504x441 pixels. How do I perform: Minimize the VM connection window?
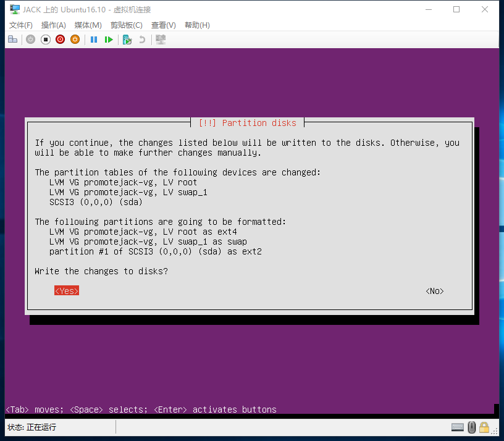(x=429, y=9)
